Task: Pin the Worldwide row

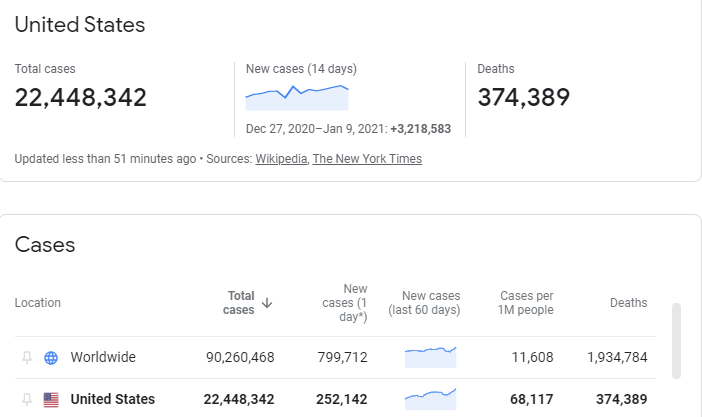Action: (x=27, y=357)
